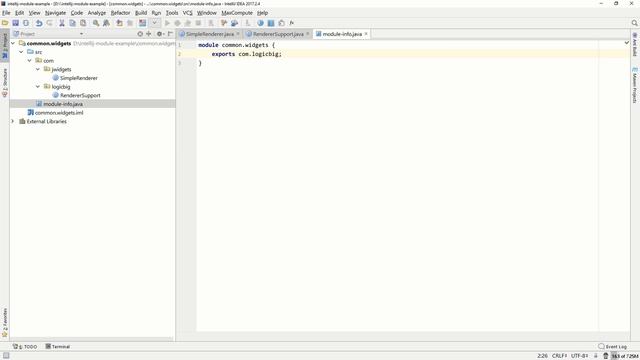The image size is (640, 360).
Task: Change the UTF-8 file encoding
Action: click(x=579, y=356)
